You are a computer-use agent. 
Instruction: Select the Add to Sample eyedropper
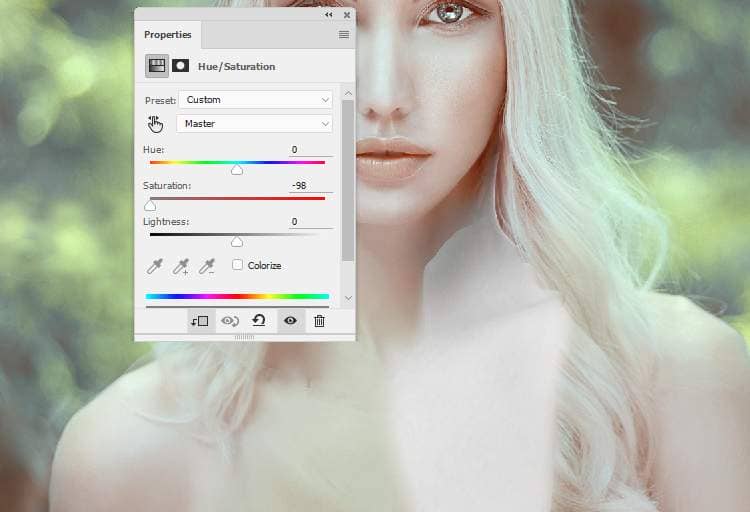pos(181,266)
